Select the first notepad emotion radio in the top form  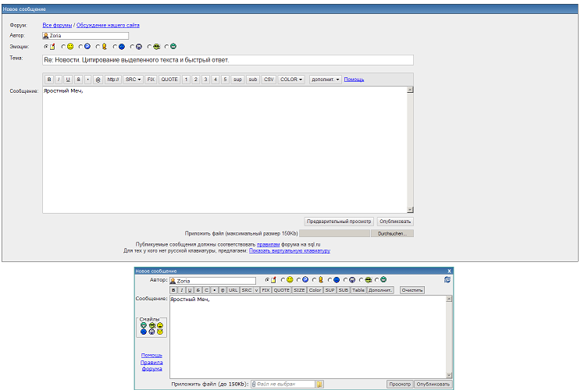pos(45,46)
